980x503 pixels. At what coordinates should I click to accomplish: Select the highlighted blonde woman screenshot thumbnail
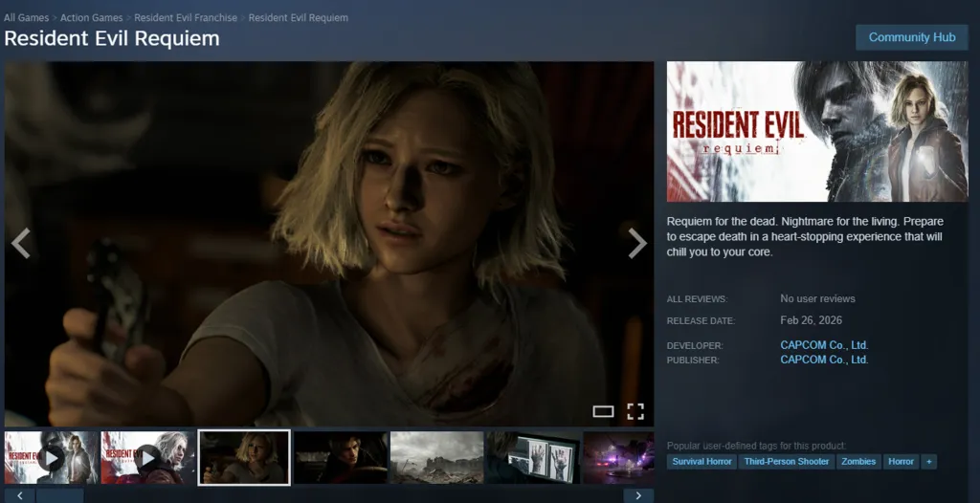[x=244, y=457]
